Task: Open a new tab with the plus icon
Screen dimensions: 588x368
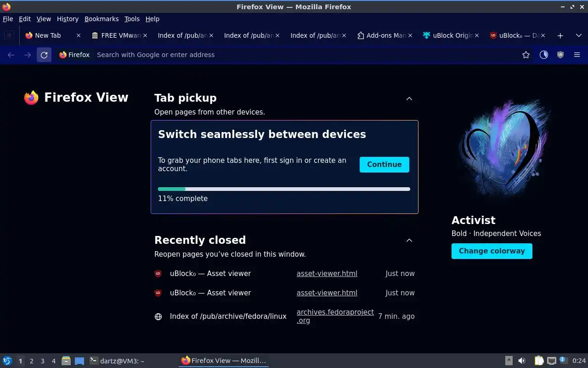Action: coord(560,35)
